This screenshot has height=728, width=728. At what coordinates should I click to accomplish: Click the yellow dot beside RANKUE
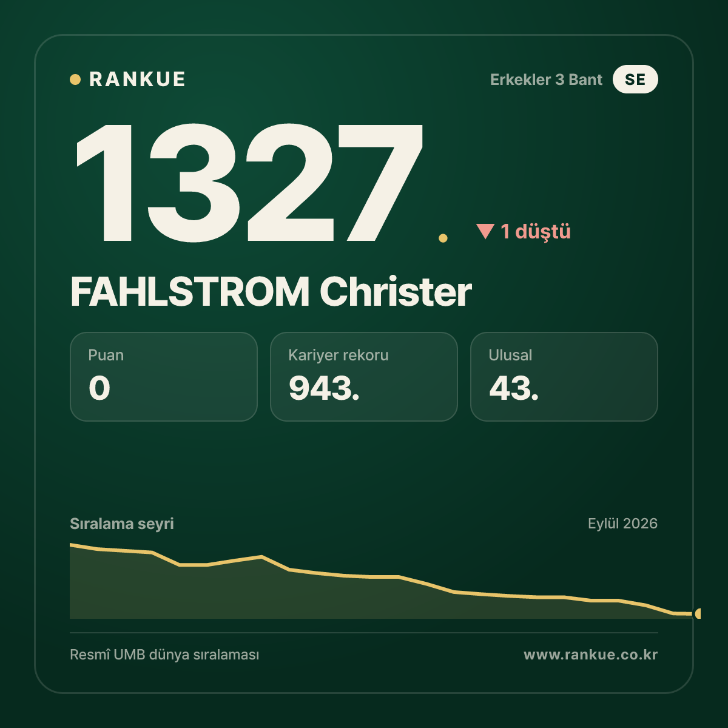[x=75, y=79]
